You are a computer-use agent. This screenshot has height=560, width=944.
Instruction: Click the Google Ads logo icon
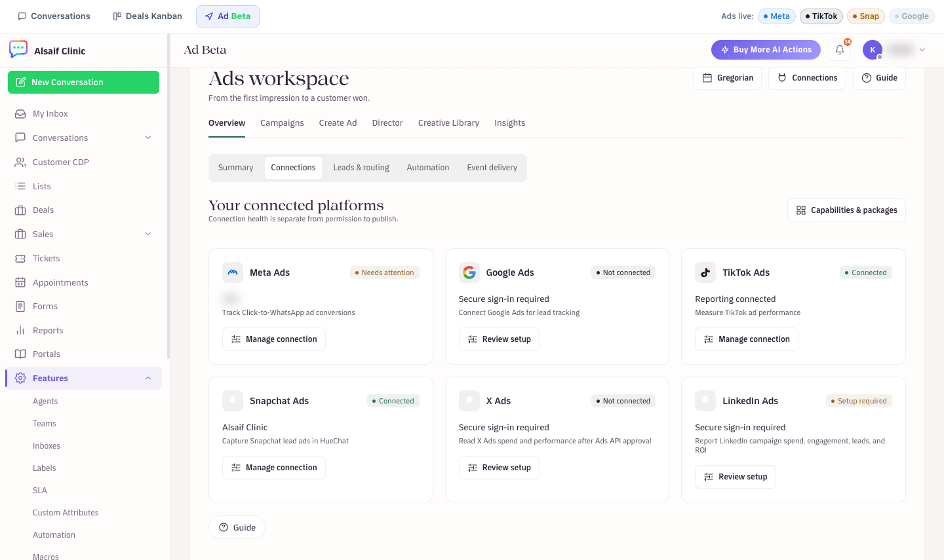(469, 272)
